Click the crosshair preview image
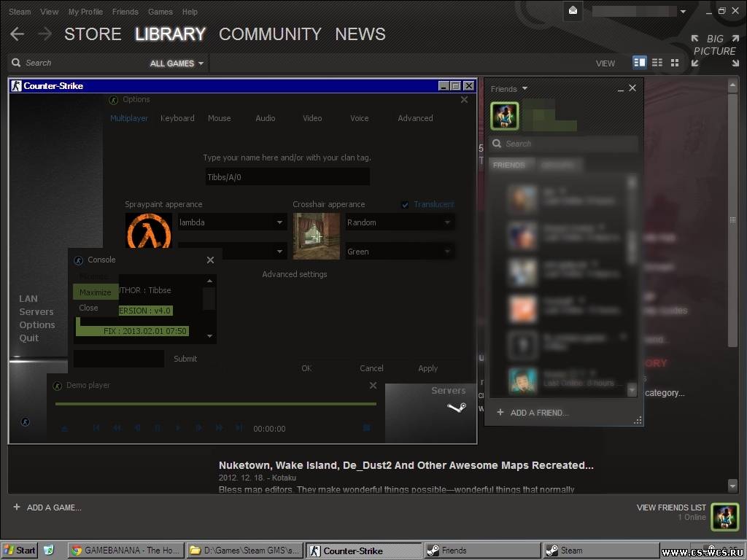The width and height of the screenshot is (747, 560). pos(317,236)
